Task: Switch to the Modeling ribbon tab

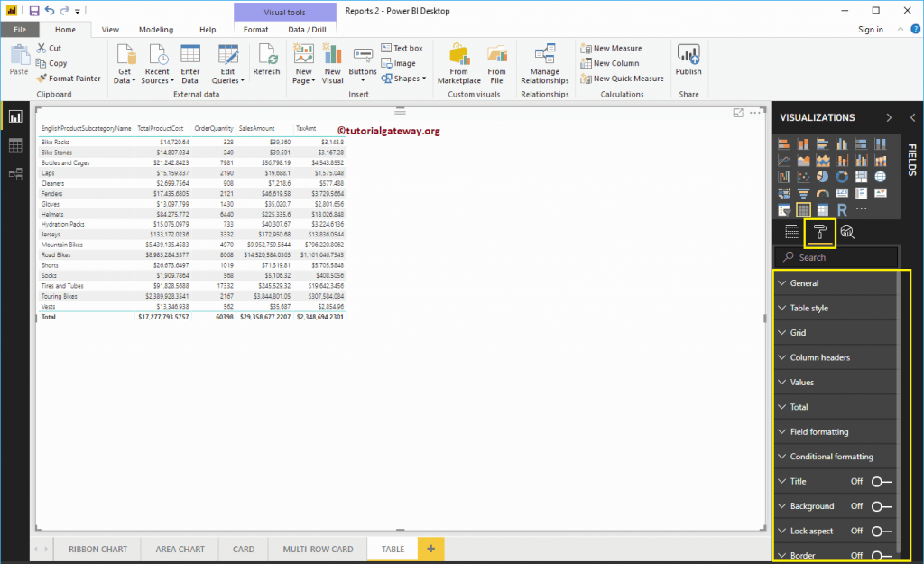Action: (156, 29)
